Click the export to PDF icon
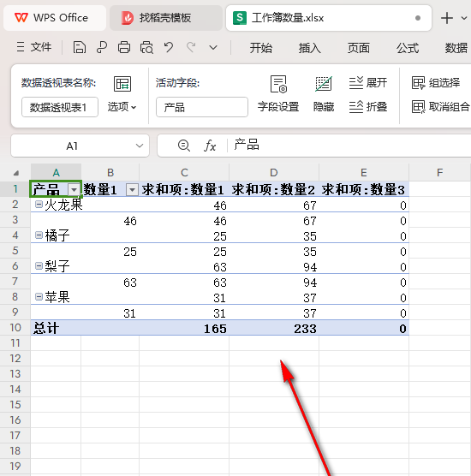 [x=102, y=48]
